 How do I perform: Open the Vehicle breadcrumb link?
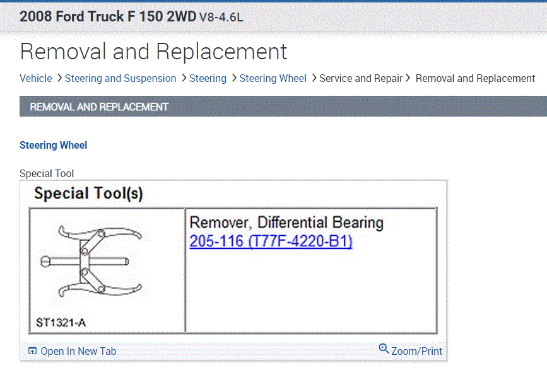click(x=35, y=78)
